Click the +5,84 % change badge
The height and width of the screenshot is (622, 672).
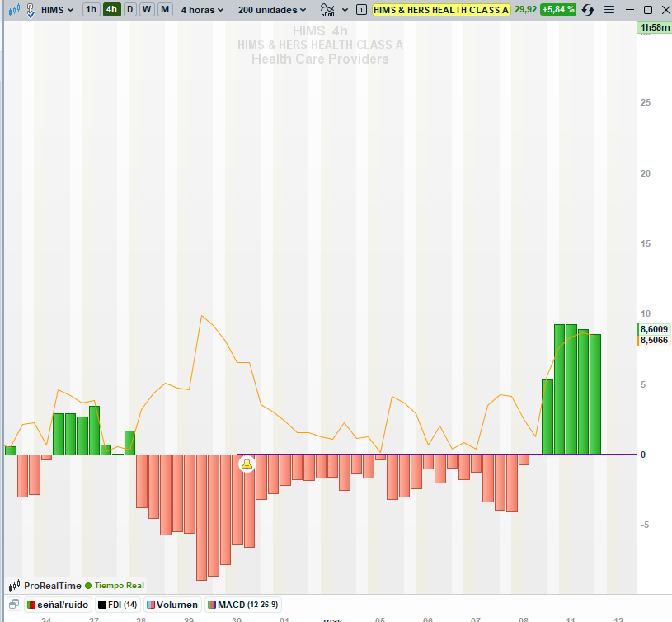(x=558, y=9)
